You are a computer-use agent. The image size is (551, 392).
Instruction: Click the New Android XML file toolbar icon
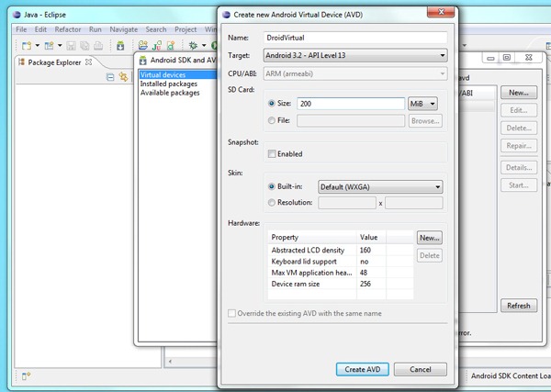pyautogui.click(x=171, y=46)
